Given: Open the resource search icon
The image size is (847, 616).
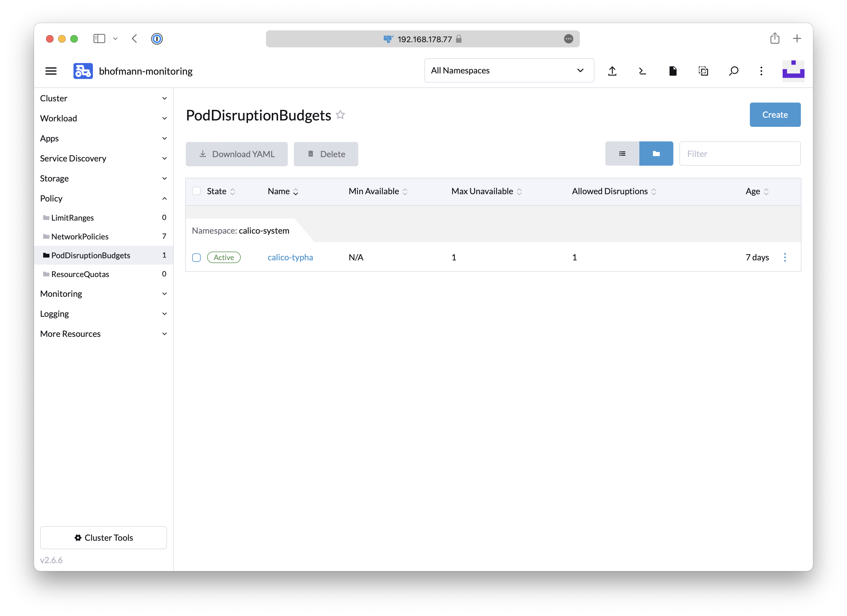Looking at the screenshot, I should (733, 71).
